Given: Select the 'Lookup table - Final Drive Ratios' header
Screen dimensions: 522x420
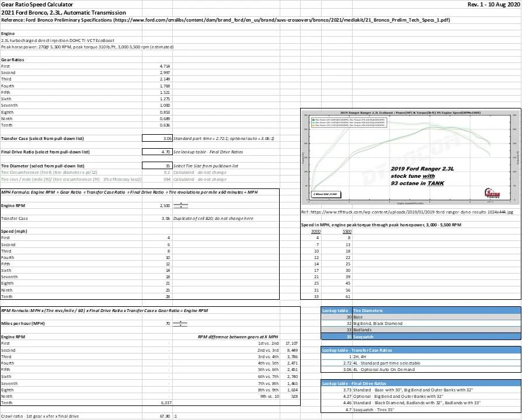Looking at the screenshot, I should point(421,383).
